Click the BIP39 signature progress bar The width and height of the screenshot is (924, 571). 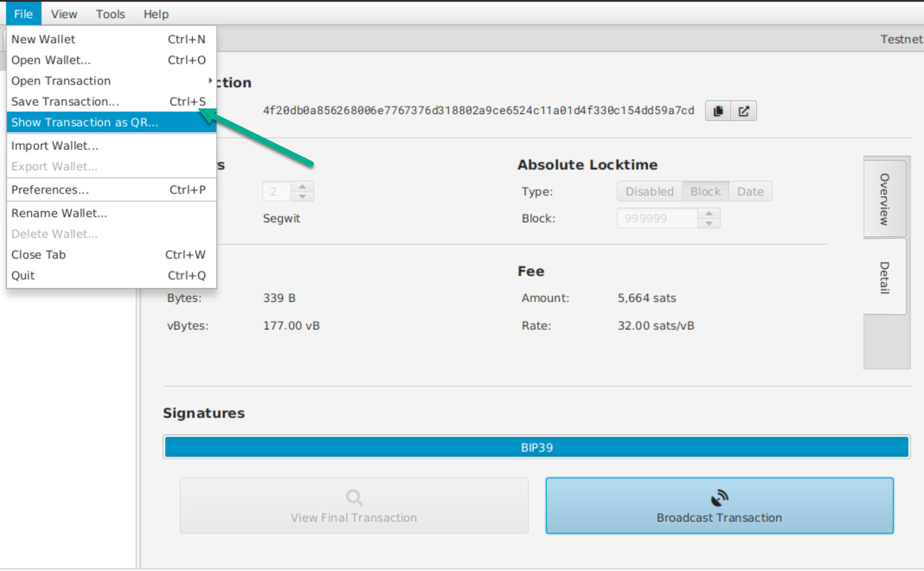tap(536, 447)
